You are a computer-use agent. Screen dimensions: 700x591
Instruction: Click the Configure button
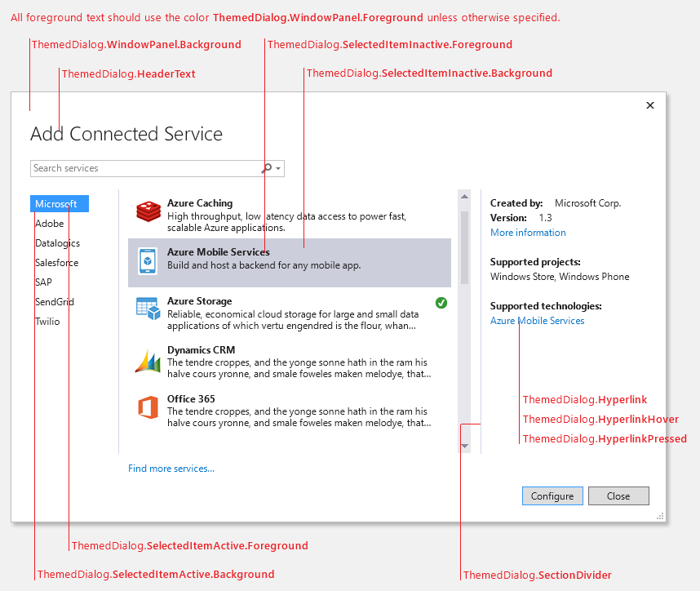click(x=552, y=495)
